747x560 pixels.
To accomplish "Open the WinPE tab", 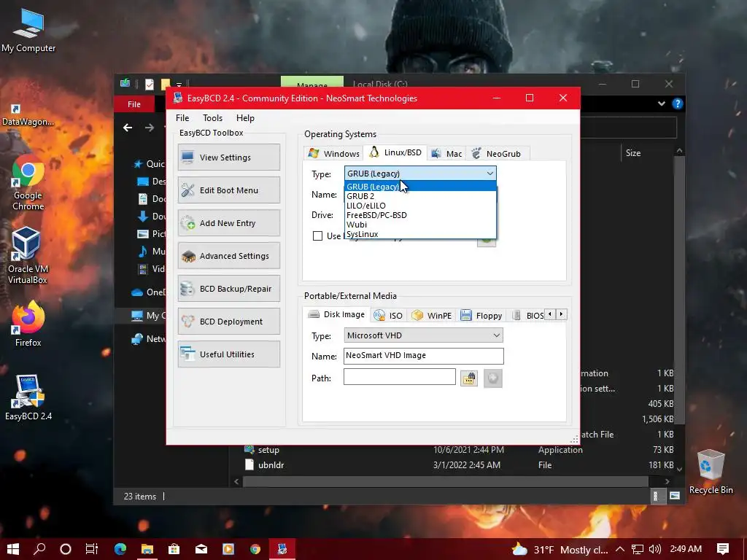I will coord(432,315).
